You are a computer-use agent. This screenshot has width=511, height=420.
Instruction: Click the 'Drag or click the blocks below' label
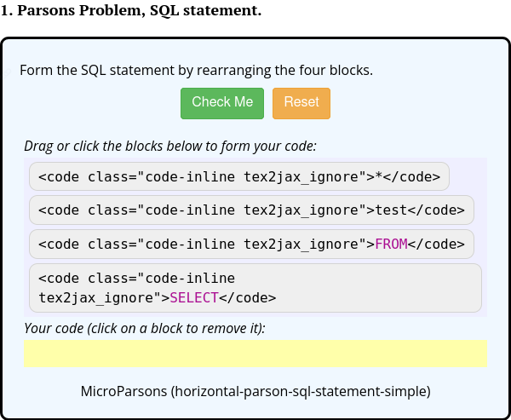click(x=170, y=146)
